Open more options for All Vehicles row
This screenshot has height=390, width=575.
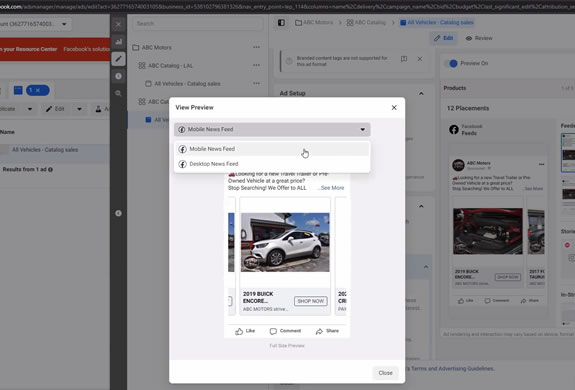coord(256,83)
